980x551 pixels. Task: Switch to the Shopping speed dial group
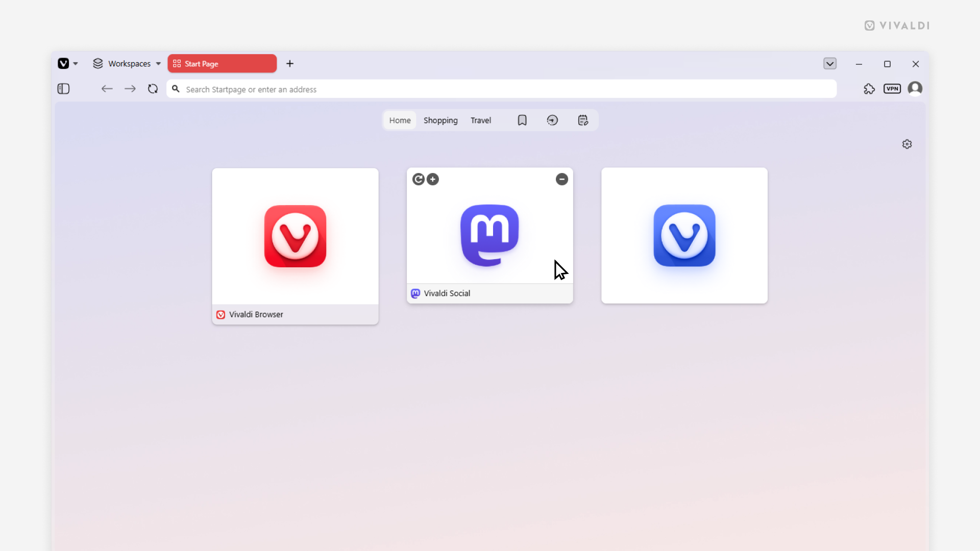click(440, 120)
